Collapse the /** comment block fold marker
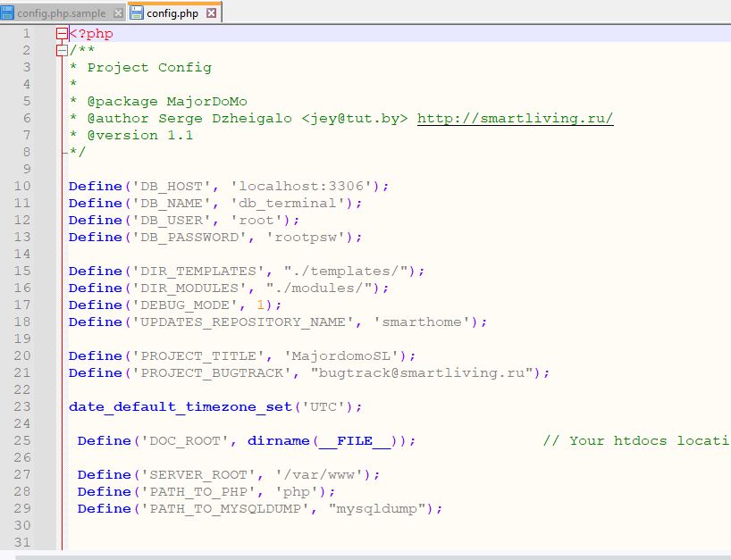The width and height of the screenshot is (731, 560). [x=61, y=51]
